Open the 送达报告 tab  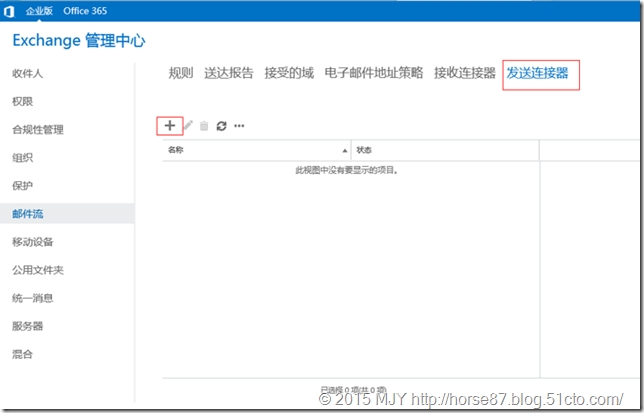pyautogui.click(x=229, y=73)
